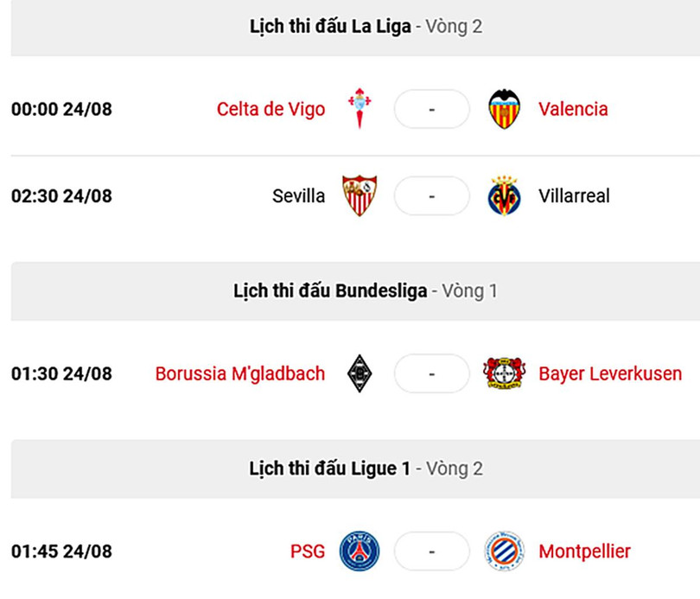700x599 pixels.
Task: Click the M'gladbach–Leverkusen score box
Action: point(431,373)
